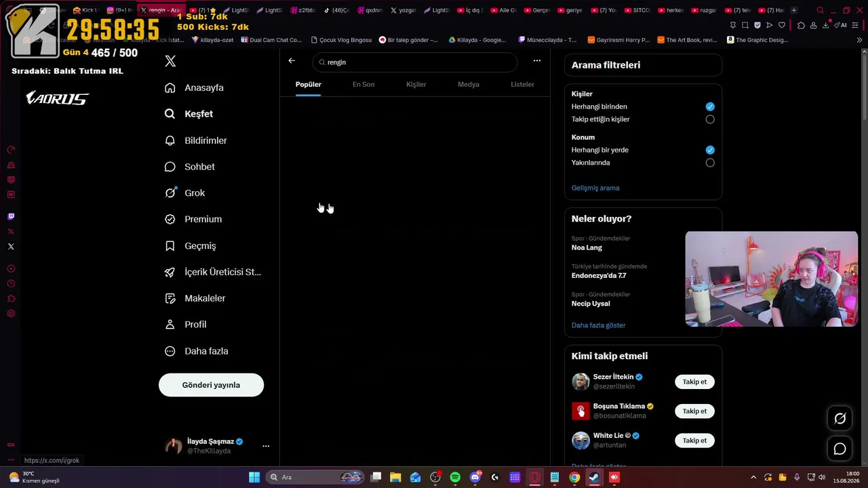Open Premium verified badge icon
Screen dimensions: 868x488
pos(170,220)
